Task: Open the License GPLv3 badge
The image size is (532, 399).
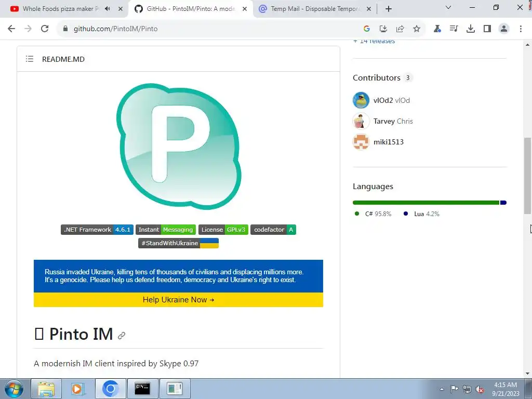Action: point(223,230)
